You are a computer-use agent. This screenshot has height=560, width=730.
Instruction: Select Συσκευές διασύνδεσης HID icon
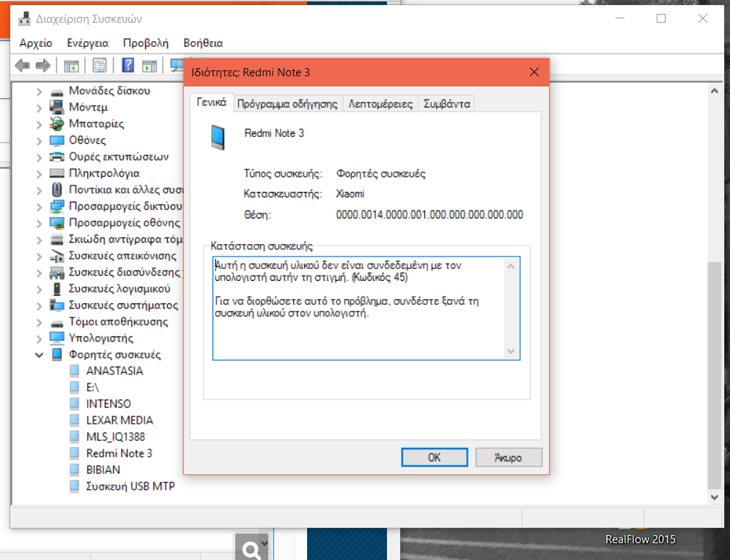click(x=56, y=273)
